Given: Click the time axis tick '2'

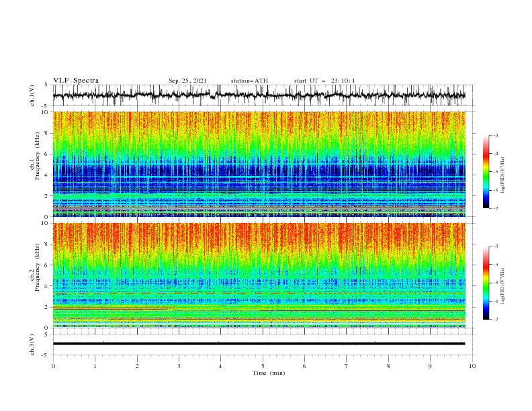Looking at the screenshot, I should pos(137,366).
